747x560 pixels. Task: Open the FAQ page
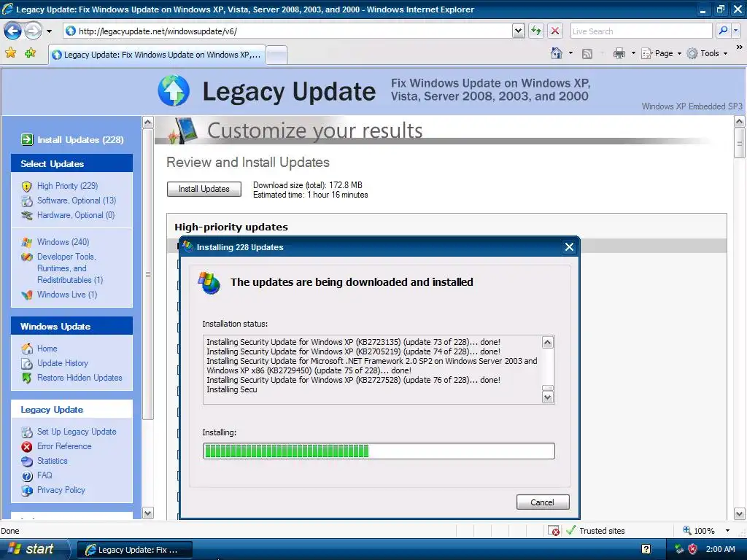tap(44, 475)
